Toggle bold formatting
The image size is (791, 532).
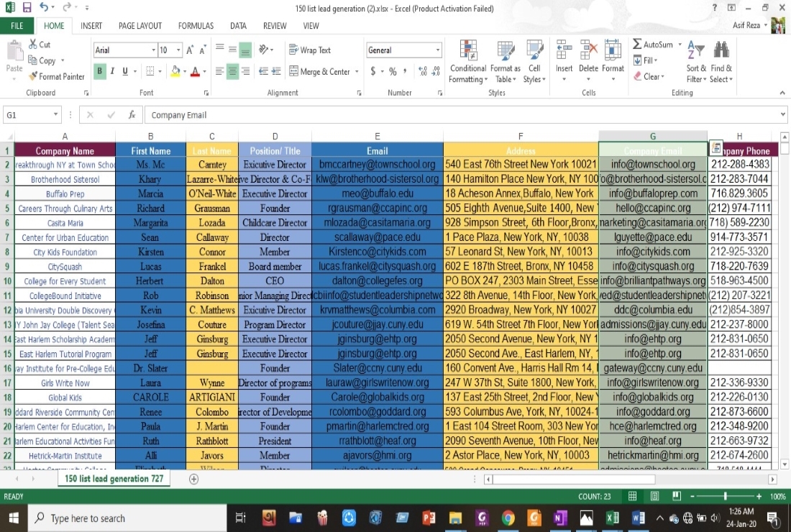[99, 72]
